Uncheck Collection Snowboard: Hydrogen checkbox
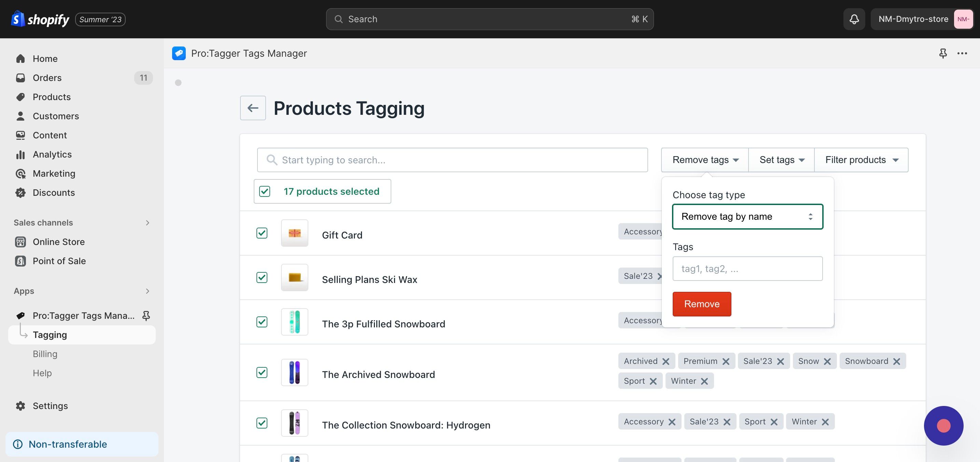 [262, 423]
